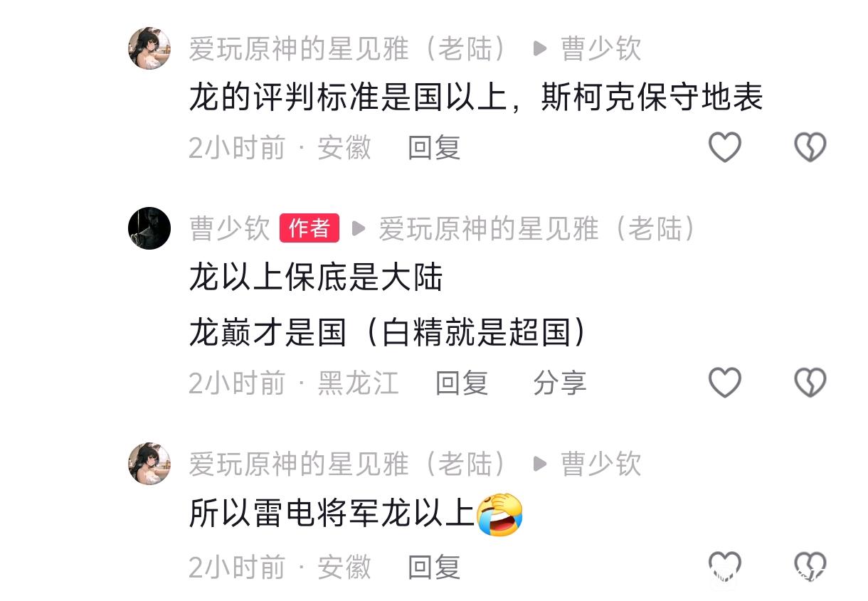The image size is (868, 601).
Task: Open reply target 曹少钦 in first comment
Action: (601, 48)
